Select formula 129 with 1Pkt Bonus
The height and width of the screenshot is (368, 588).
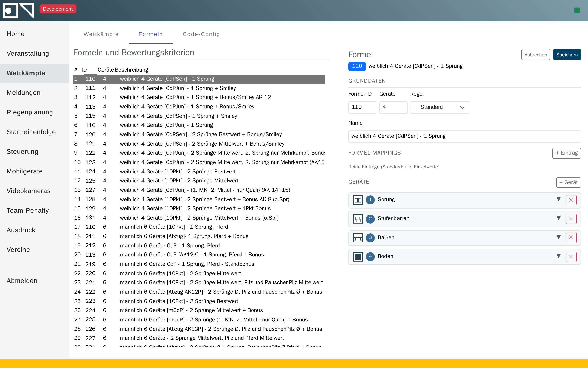[199, 209]
